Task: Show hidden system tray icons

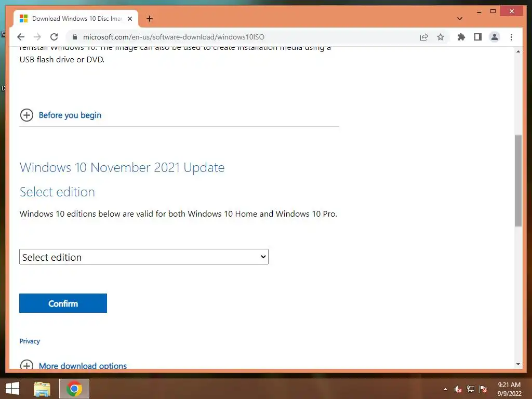Action: [445, 389]
